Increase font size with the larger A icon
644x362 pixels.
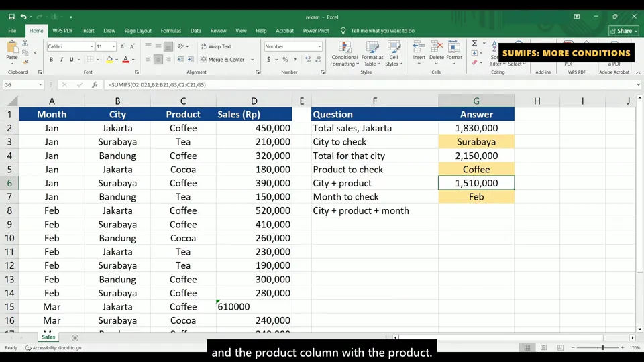(122, 46)
